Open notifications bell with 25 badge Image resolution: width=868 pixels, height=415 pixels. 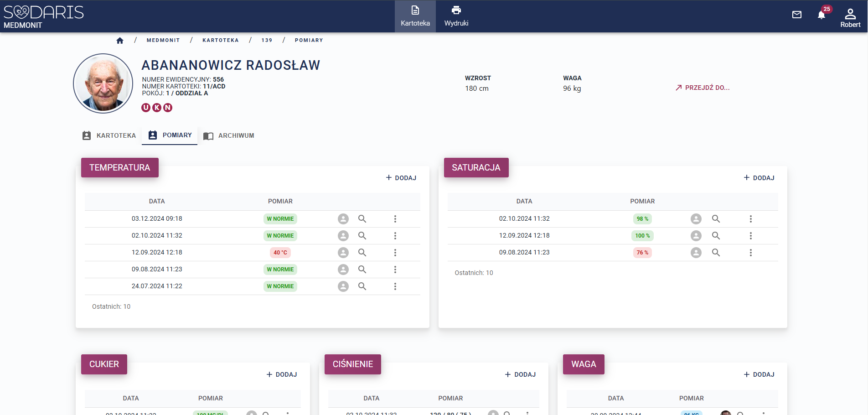click(821, 15)
